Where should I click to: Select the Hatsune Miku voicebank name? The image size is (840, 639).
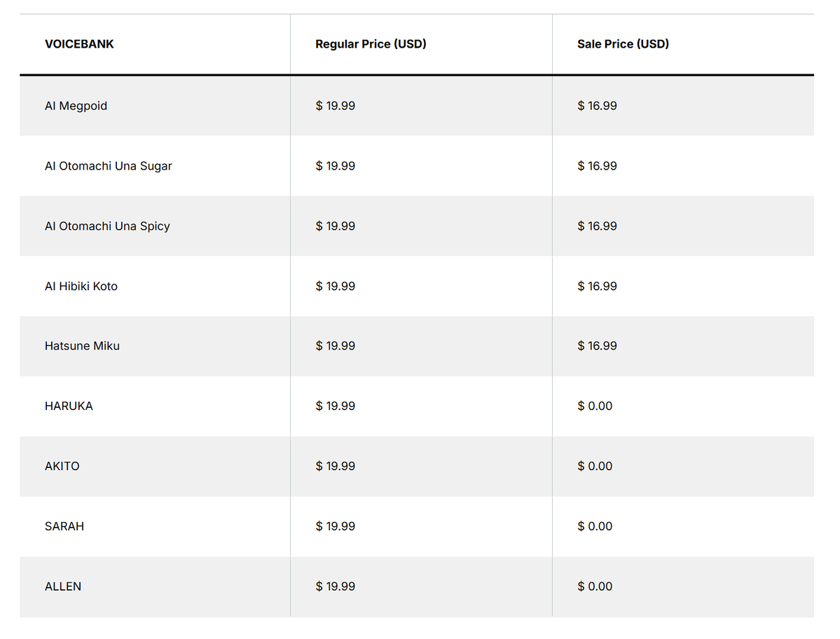tap(82, 346)
